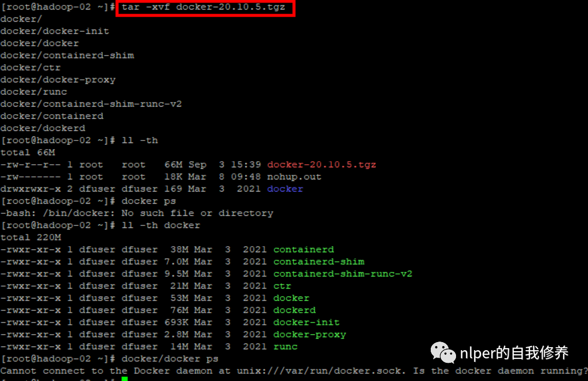Select the green containerd binary name
This screenshot has width=588, height=381.
point(303,249)
